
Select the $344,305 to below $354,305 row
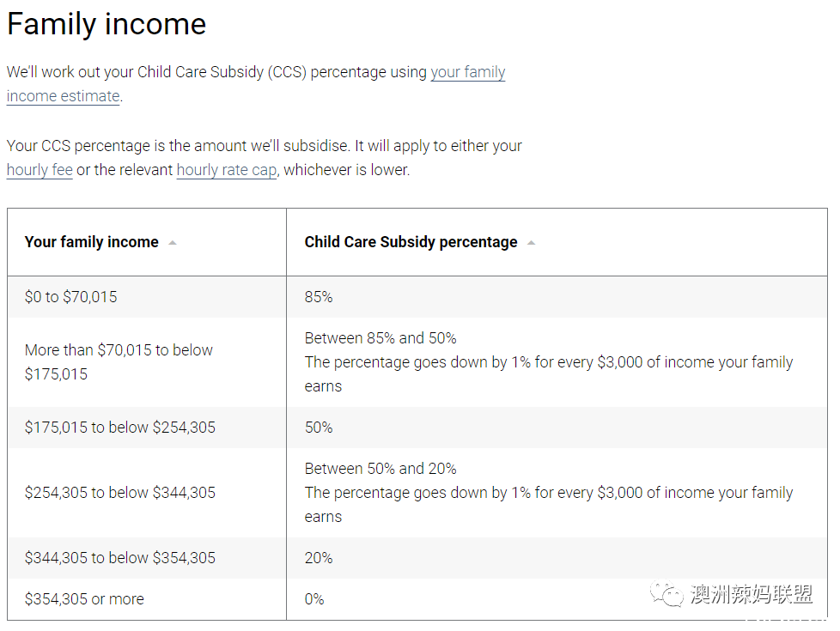coord(417,558)
